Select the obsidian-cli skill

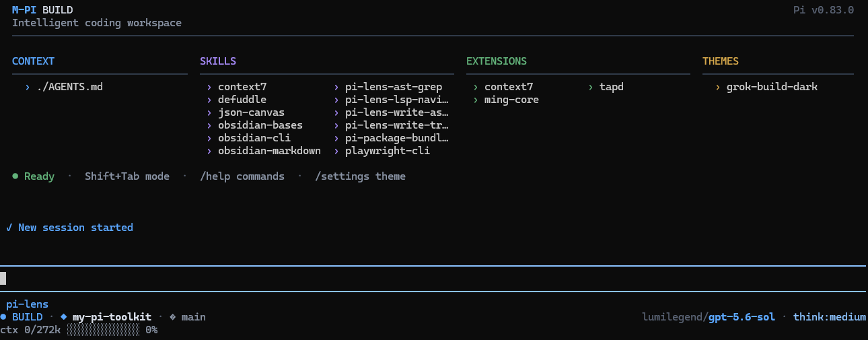coord(254,138)
